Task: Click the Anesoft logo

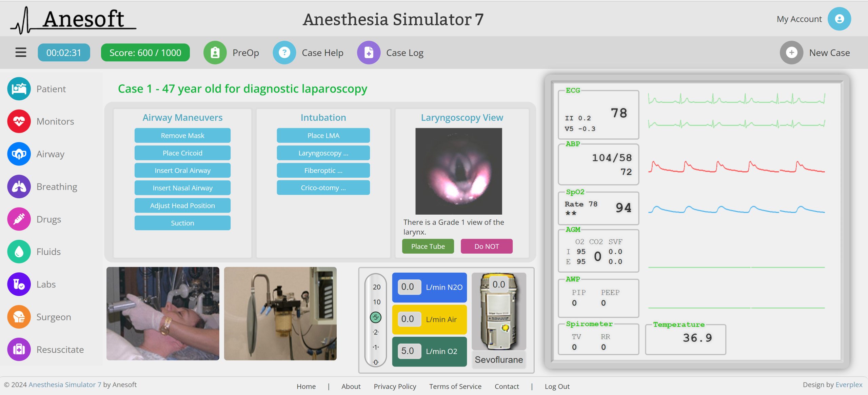Action: coord(74,20)
